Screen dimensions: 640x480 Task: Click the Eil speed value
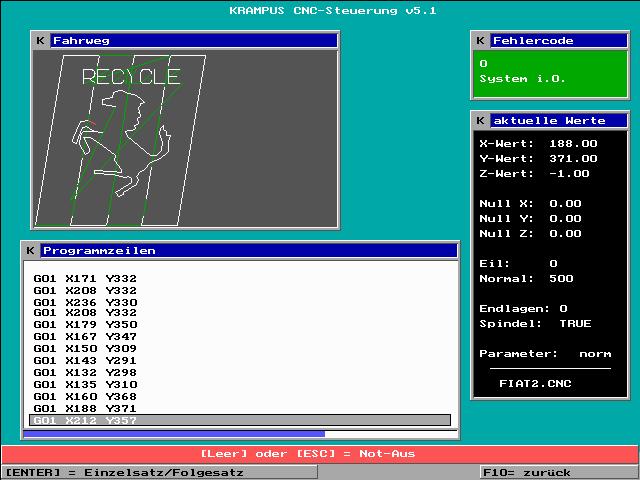553,264
